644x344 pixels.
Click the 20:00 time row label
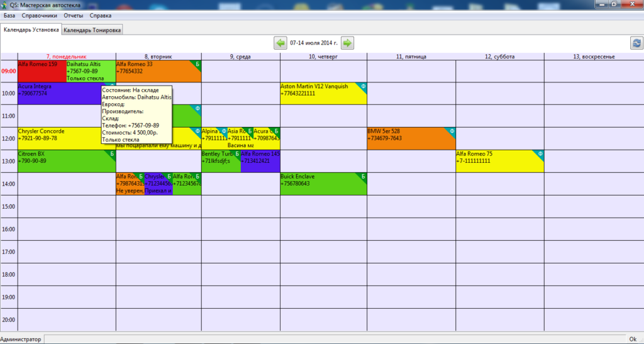9,319
